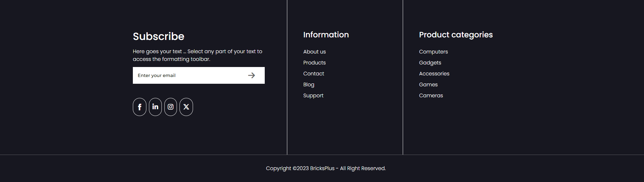The height and width of the screenshot is (182, 644).
Task: Browse the Computers category
Action: point(433,52)
